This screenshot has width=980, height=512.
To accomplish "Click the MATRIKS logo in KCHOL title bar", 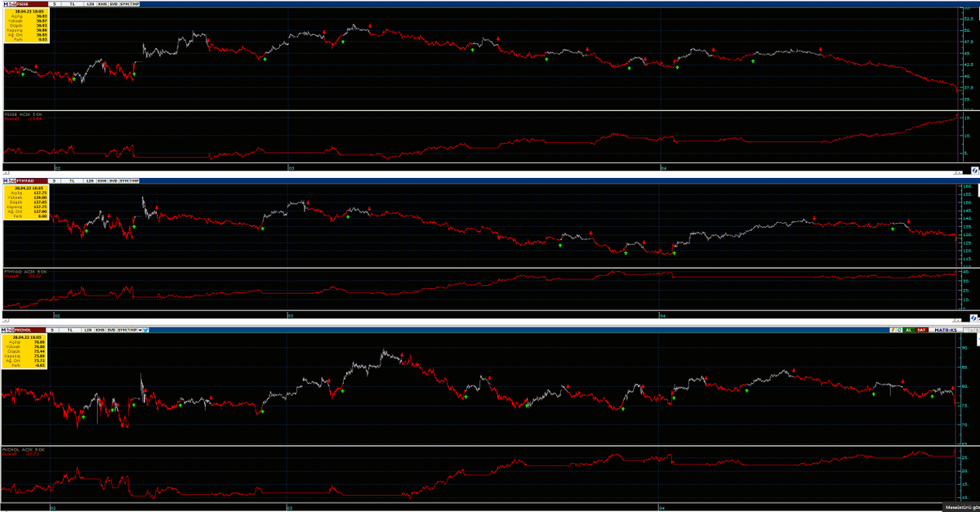I will pos(946,330).
